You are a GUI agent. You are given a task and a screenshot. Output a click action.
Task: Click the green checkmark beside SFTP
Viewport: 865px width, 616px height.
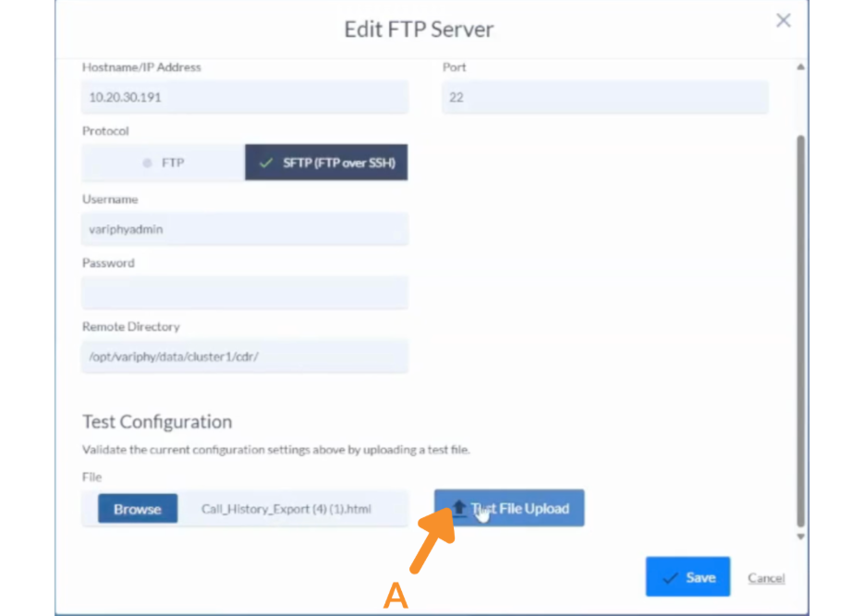click(266, 163)
